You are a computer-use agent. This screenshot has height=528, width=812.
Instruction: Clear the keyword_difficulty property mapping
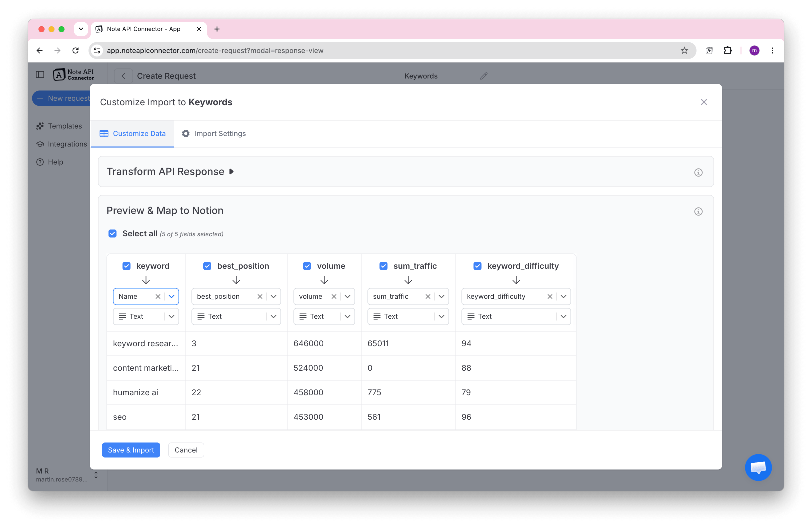click(x=550, y=296)
